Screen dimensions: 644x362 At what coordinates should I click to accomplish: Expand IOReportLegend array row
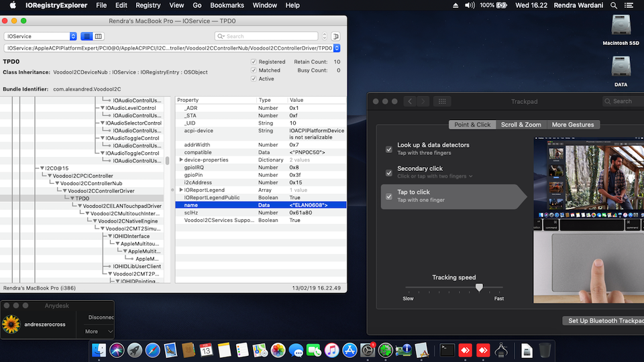[180, 190]
